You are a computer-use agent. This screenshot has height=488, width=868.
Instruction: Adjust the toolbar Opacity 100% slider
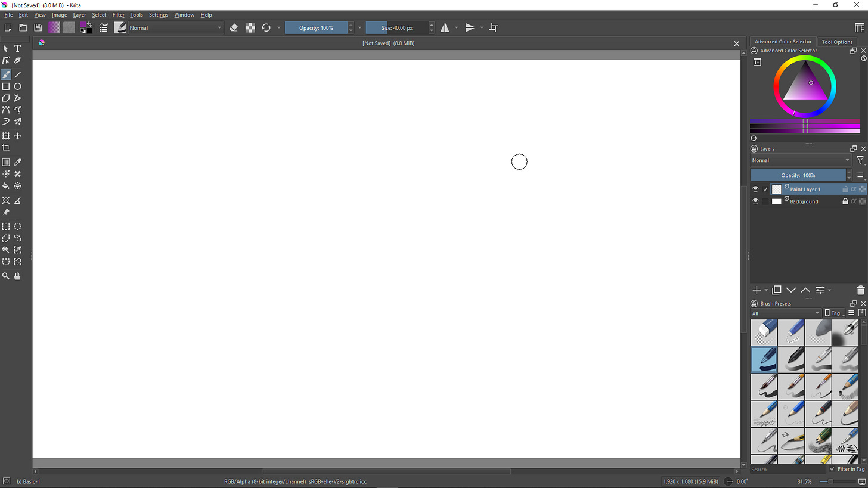coord(316,27)
